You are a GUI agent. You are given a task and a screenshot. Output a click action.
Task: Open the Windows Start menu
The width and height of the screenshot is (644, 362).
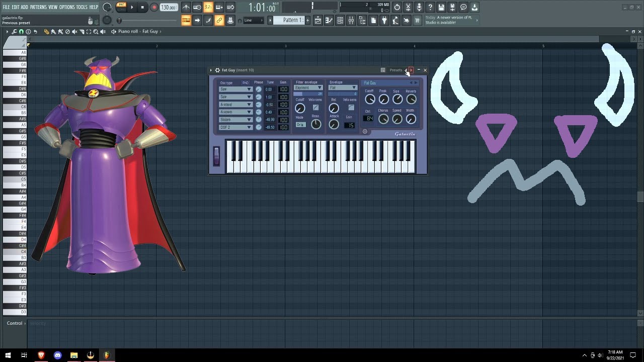pyautogui.click(x=8, y=355)
